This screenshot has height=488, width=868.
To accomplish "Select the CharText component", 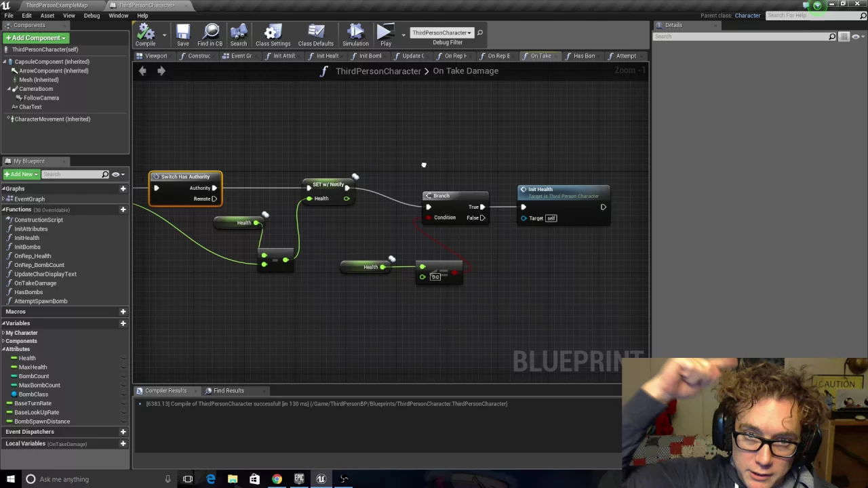I will [31, 106].
